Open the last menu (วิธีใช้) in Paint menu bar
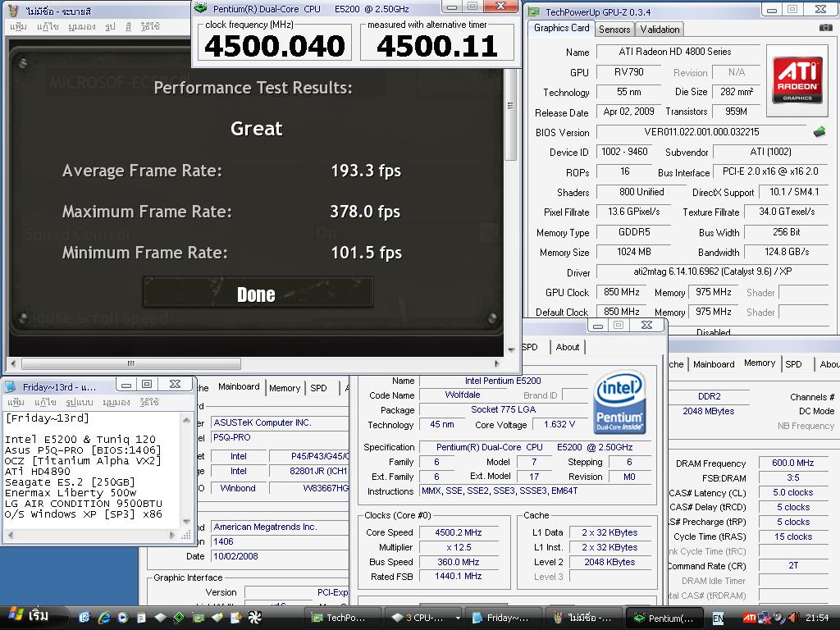Viewport: 840px width, 630px height. pyautogui.click(x=150, y=26)
